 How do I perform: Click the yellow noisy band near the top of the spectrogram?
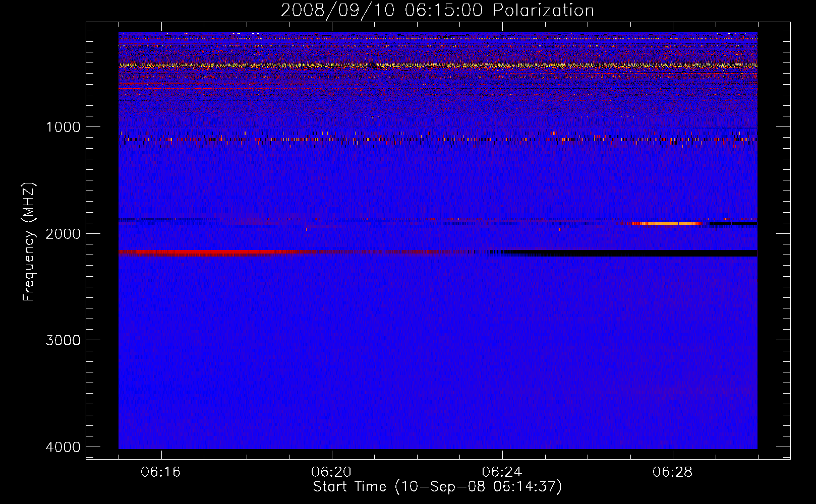pos(438,66)
